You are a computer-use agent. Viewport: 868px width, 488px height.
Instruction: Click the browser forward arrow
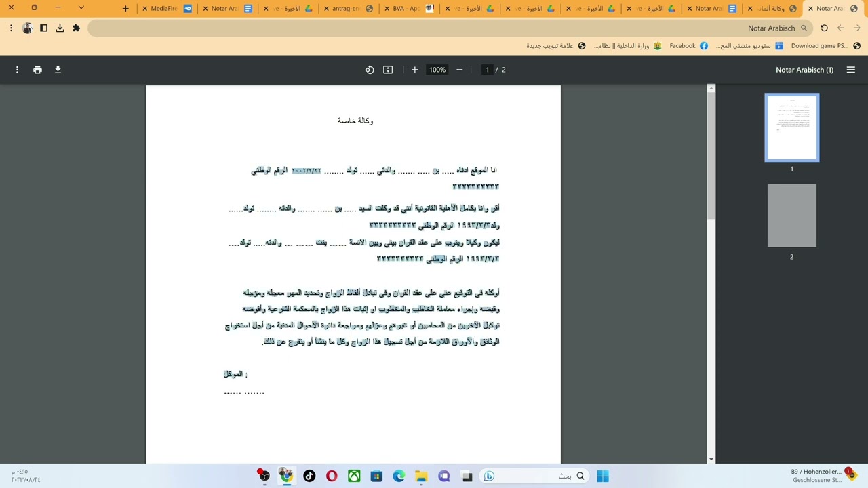click(x=840, y=28)
